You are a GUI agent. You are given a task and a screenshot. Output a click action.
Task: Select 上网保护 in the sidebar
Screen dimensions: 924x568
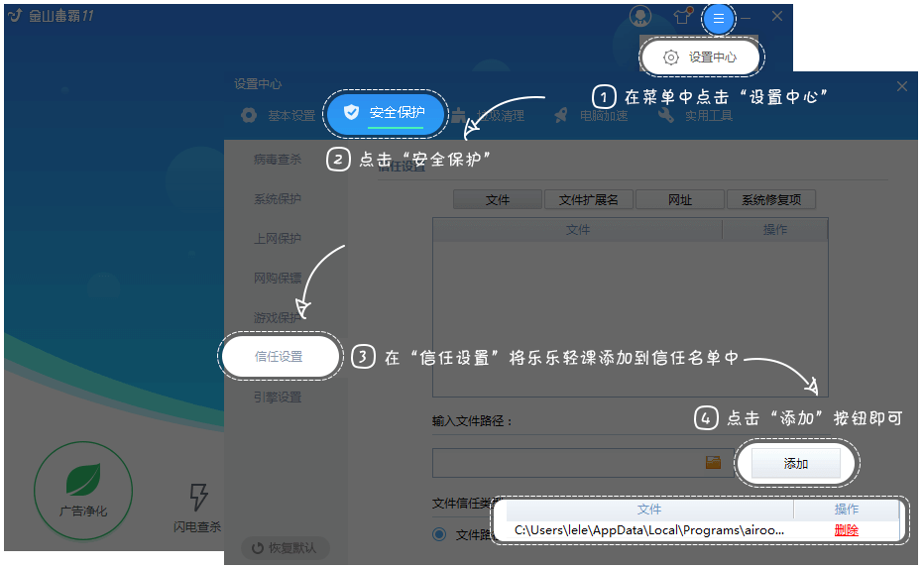[278, 239]
